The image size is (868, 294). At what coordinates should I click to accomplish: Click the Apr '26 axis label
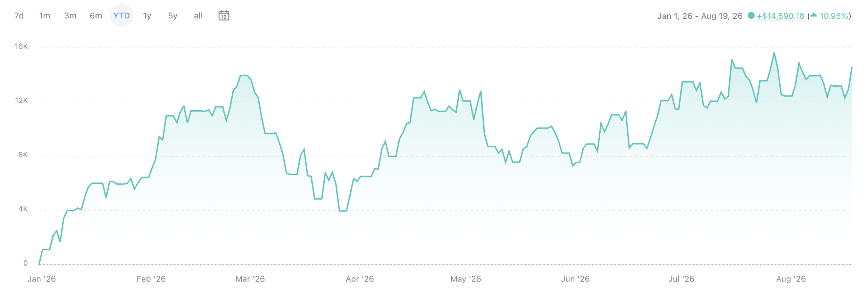pos(360,279)
